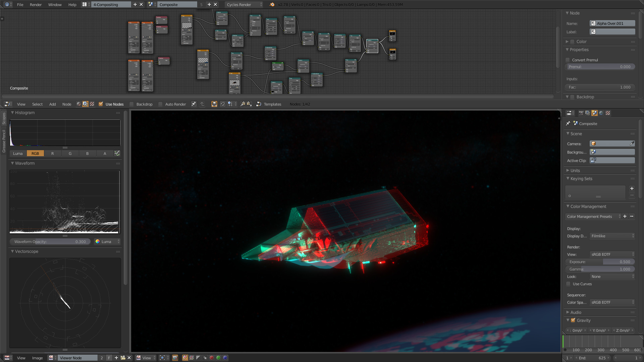Select the Cycles Render engine tab

click(x=241, y=4)
